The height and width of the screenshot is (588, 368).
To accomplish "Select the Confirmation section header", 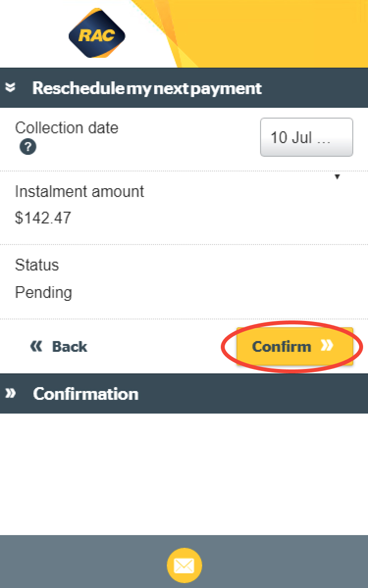I will pyautogui.click(x=184, y=393).
